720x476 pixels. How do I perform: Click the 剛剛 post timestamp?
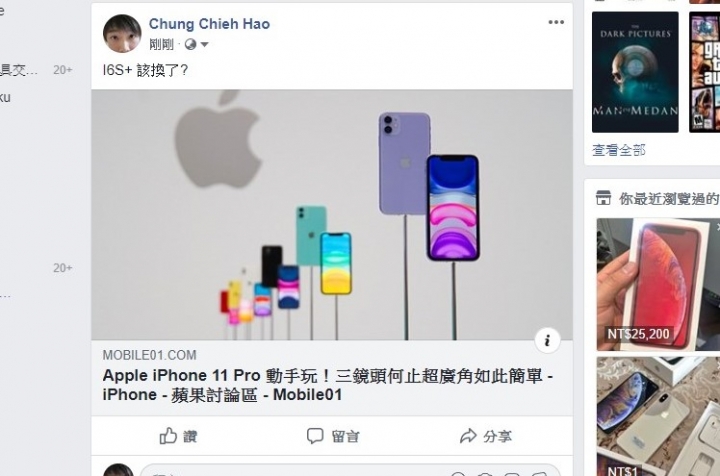click(161, 45)
